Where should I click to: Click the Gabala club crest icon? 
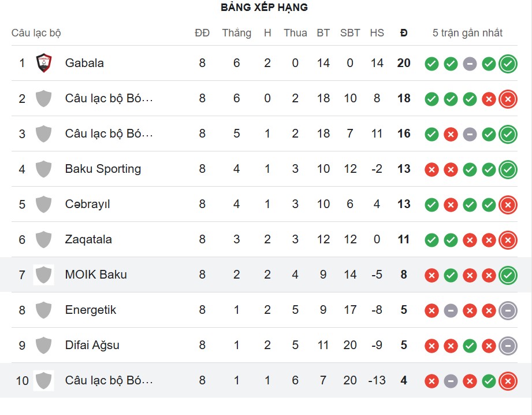tap(44, 63)
